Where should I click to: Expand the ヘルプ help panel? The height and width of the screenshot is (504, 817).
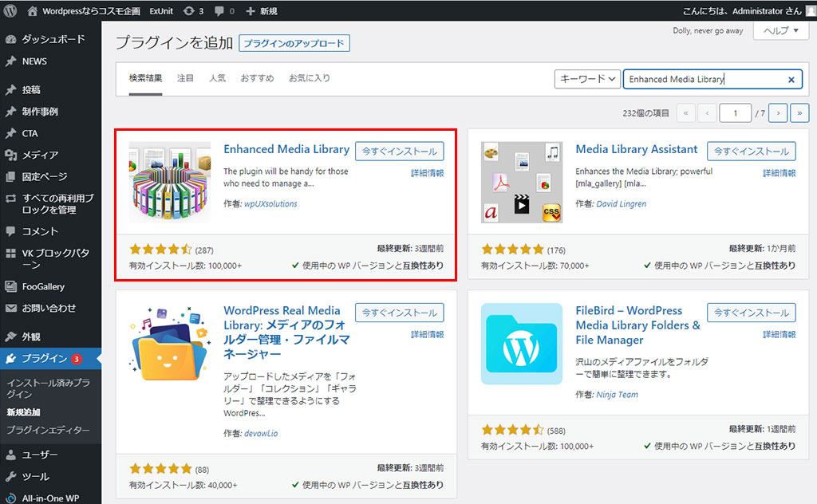click(x=780, y=30)
